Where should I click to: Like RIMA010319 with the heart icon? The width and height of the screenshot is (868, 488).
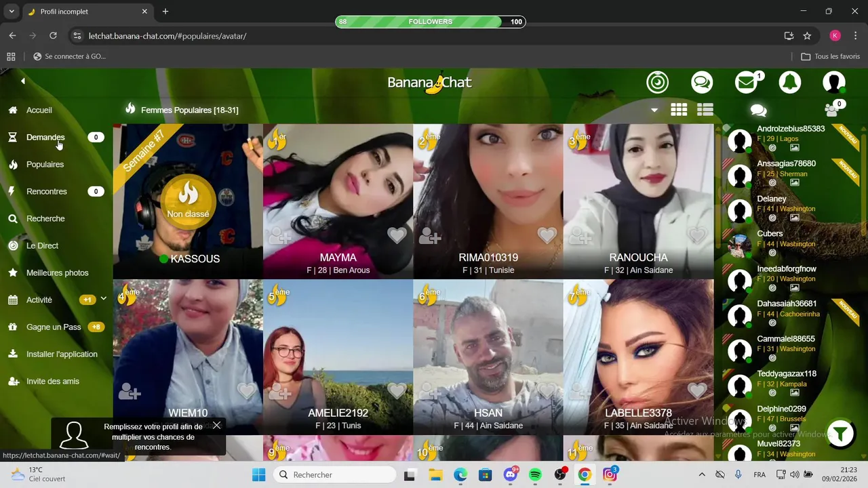(x=547, y=235)
